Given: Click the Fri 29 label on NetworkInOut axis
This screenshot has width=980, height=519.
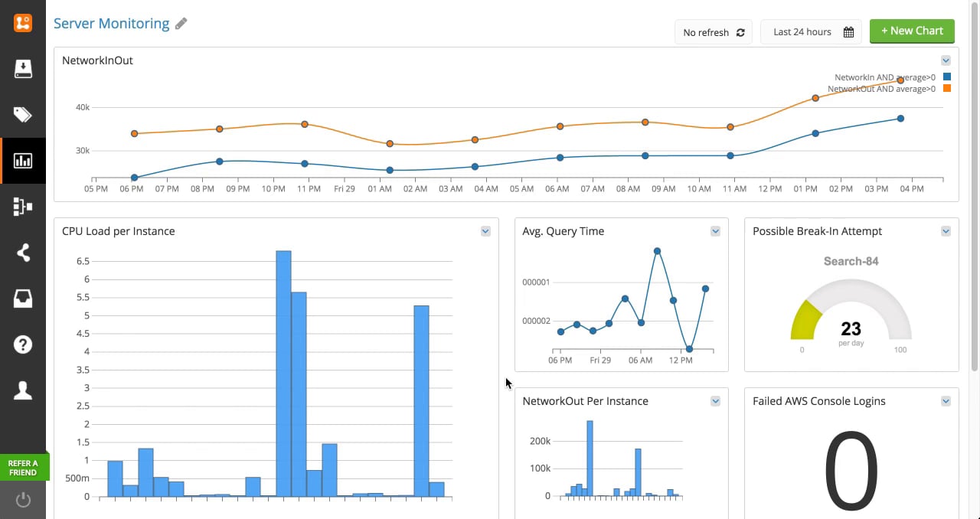Looking at the screenshot, I should [x=344, y=188].
